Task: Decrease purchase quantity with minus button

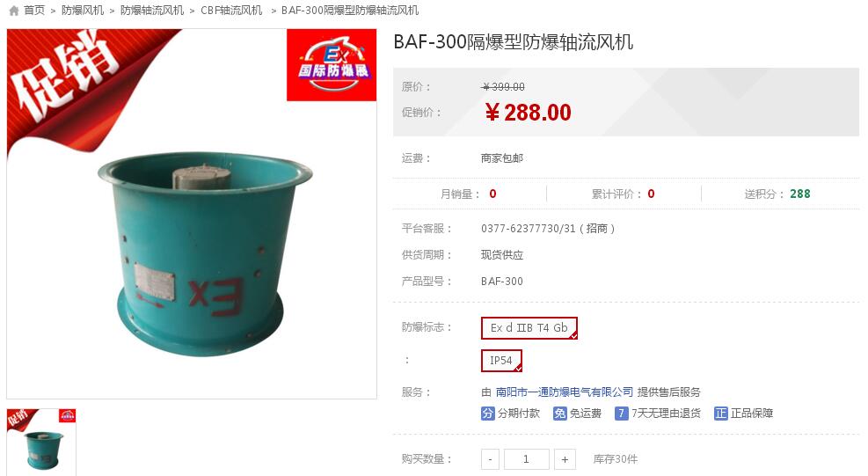Action: point(490,459)
